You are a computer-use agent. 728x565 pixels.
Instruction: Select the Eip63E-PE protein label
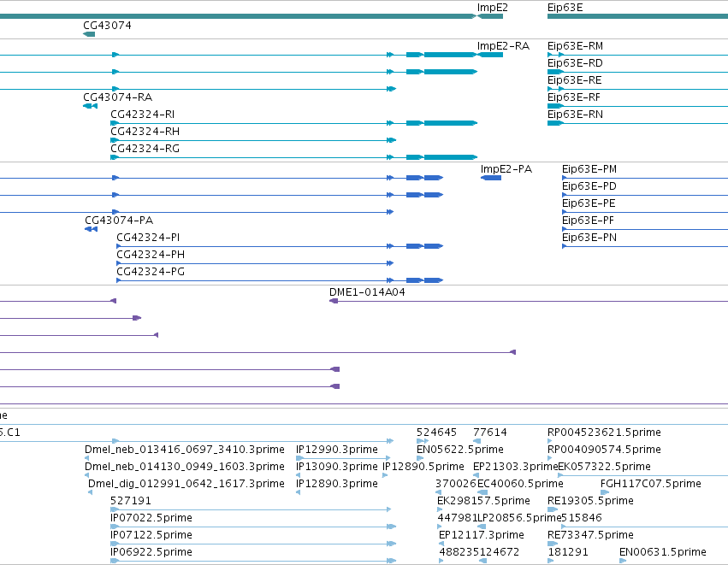coord(589,203)
